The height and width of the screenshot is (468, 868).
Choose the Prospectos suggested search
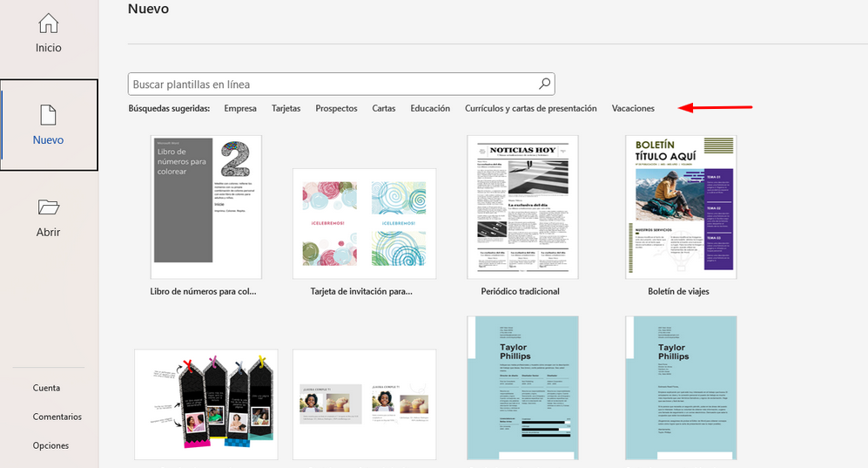(x=336, y=109)
